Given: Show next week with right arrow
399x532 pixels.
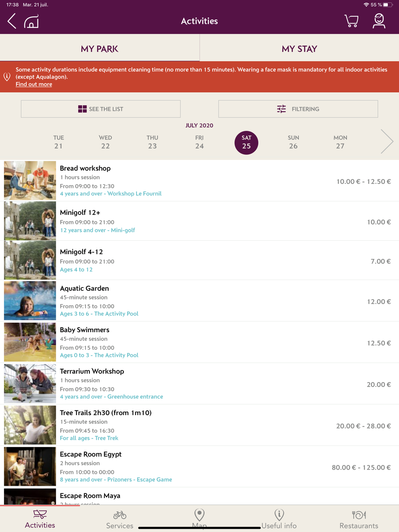Looking at the screenshot, I should click(x=387, y=142).
